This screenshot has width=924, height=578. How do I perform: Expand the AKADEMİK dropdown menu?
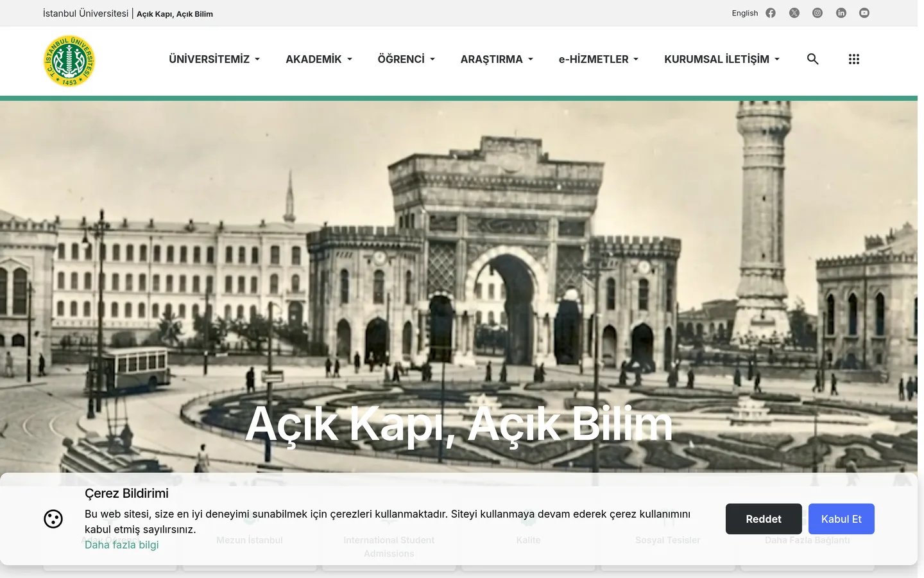click(319, 59)
